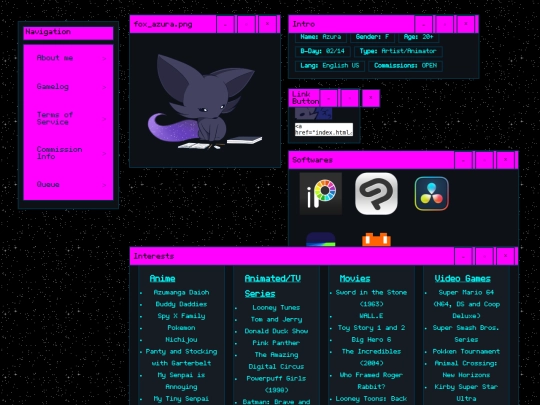Click the arrow beside About me
The height and width of the screenshot is (405, 540).
pos(104,58)
